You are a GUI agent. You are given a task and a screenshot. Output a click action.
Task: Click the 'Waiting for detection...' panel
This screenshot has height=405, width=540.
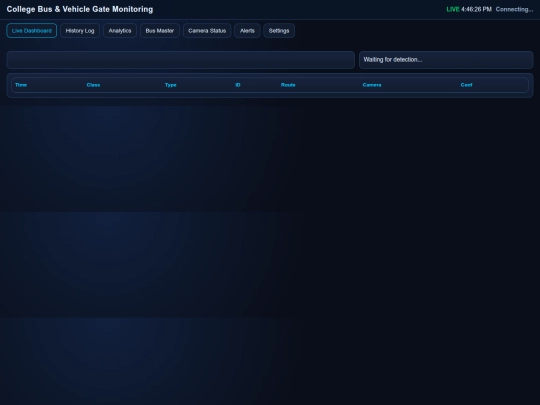click(x=446, y=60)
